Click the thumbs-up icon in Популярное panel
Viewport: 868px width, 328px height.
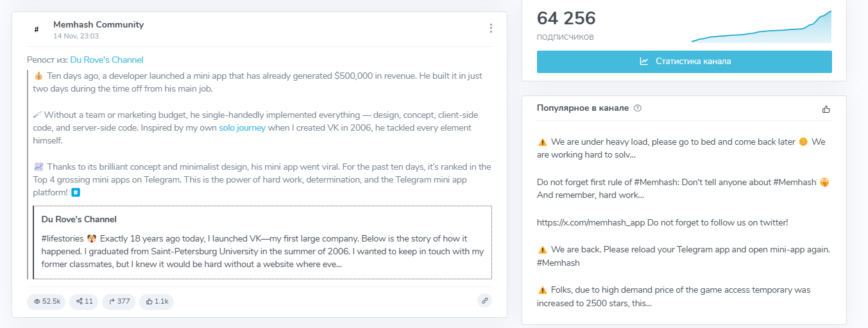coord(826,109)
